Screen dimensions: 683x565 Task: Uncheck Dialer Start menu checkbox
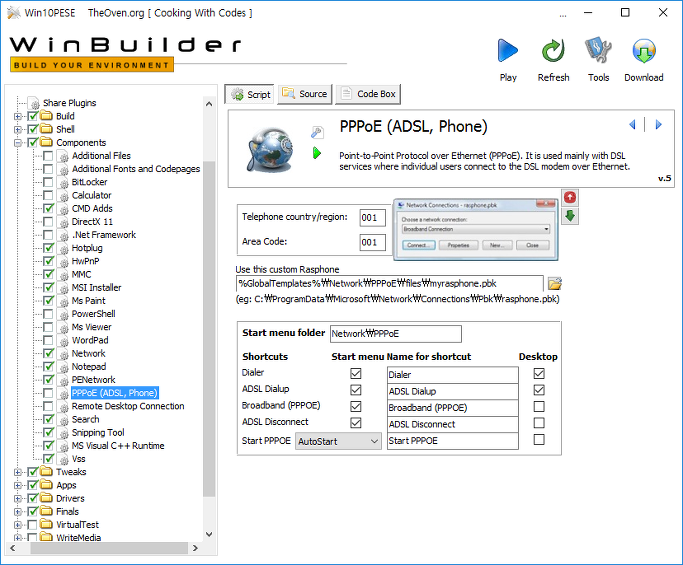356,373
